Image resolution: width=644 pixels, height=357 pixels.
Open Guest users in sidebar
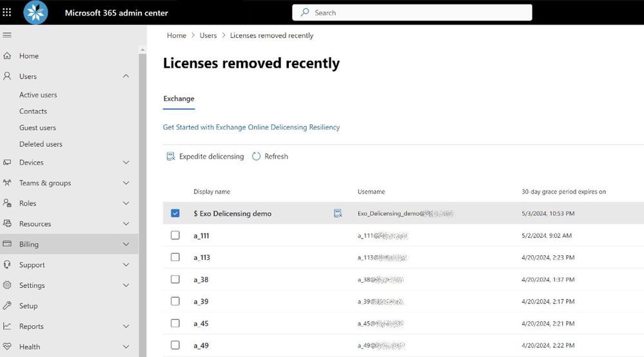(x=37, y=128)
